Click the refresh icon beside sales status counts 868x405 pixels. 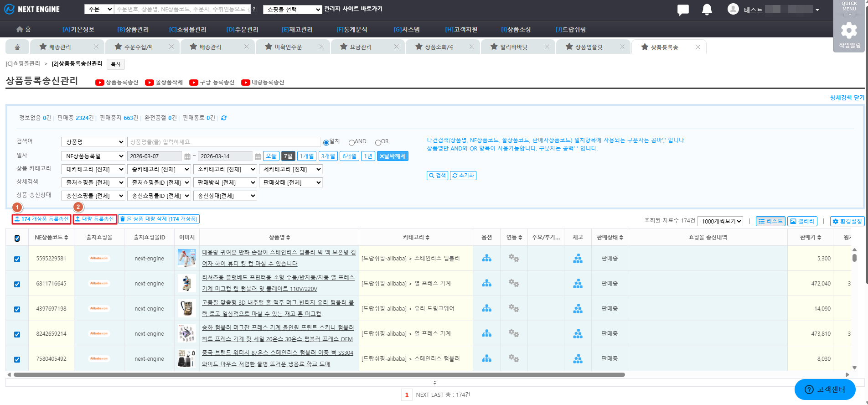tap(224, 118)
